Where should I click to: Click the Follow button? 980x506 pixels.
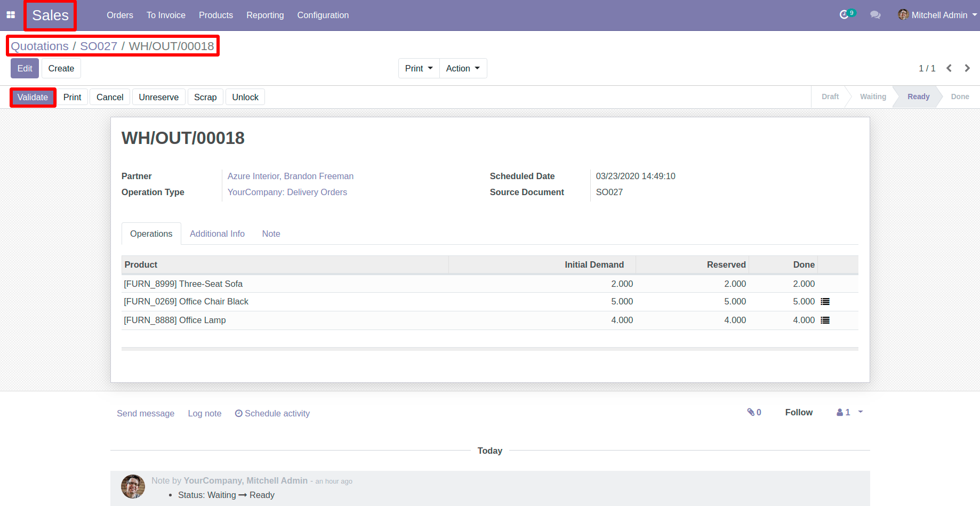click(x=799, y=412)
